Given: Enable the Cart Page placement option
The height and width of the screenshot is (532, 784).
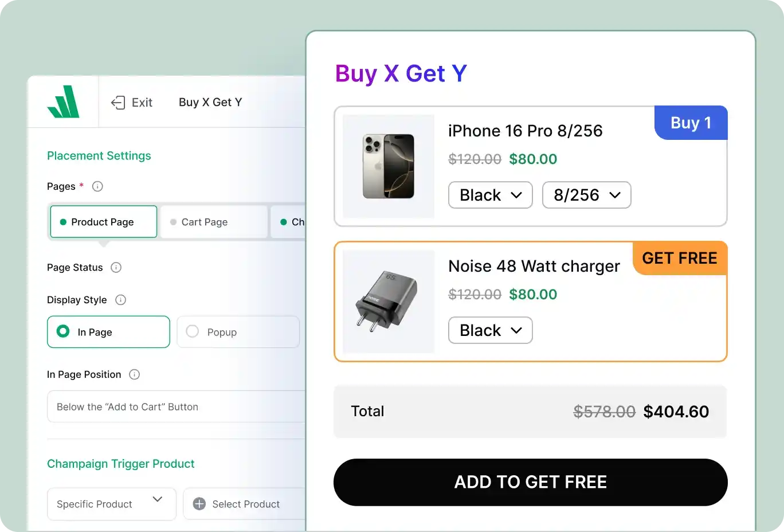Looking at the screenshot, I should 213,222.
